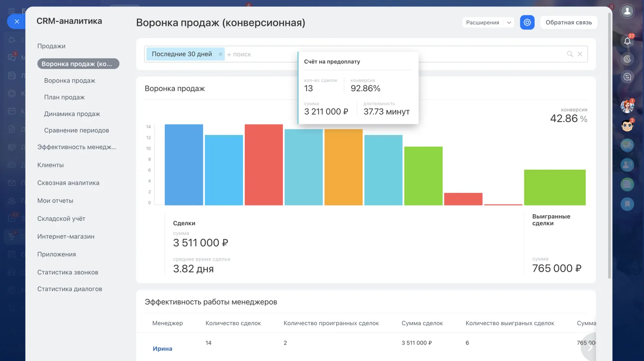Open the Сравнение периодов report
The image size is (644, 361).
pos(77,130)
